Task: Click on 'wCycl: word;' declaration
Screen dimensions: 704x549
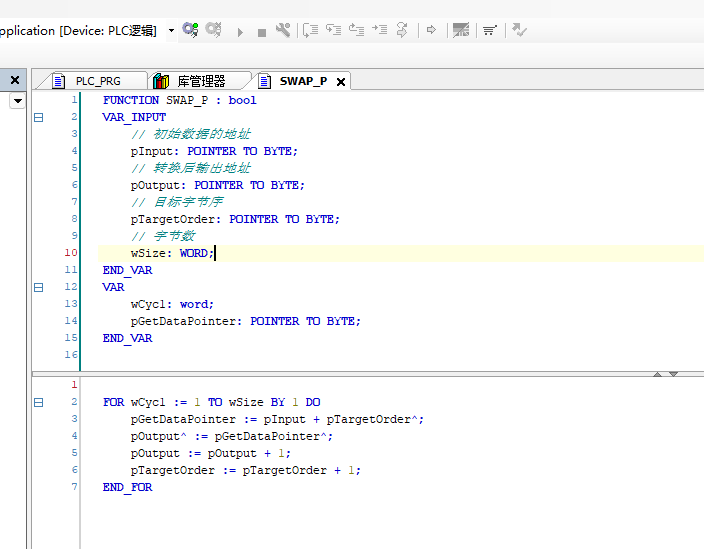Action: (172, 304)
